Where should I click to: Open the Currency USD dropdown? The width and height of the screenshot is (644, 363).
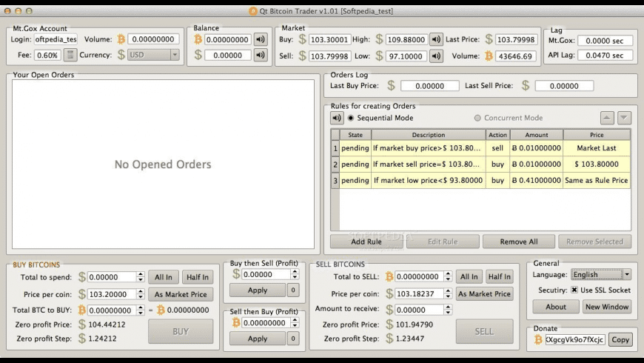(154, 55)
